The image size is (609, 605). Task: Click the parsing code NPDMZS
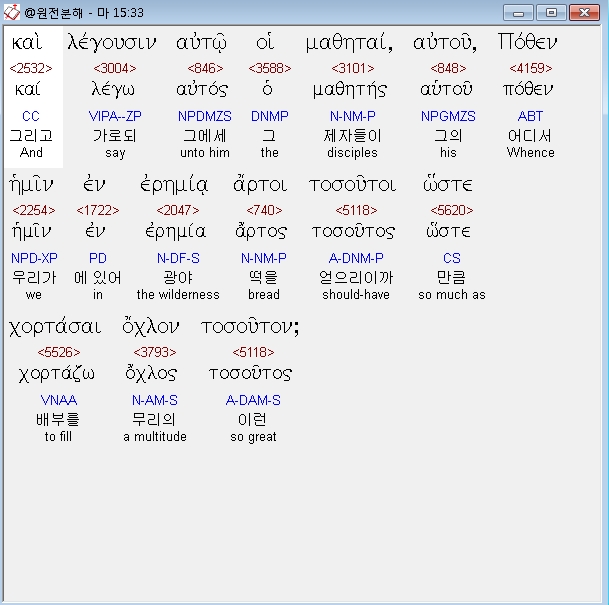coord(205,116)
